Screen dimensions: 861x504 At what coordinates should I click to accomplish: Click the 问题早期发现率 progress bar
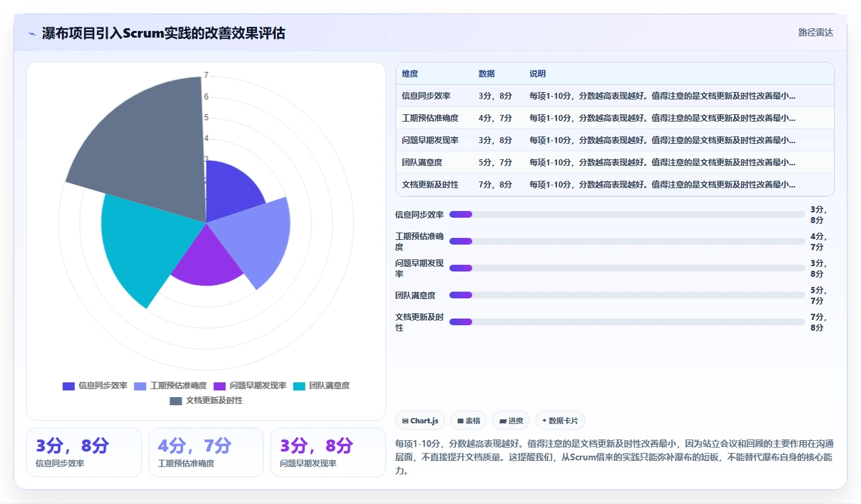[x=627, y=268]
